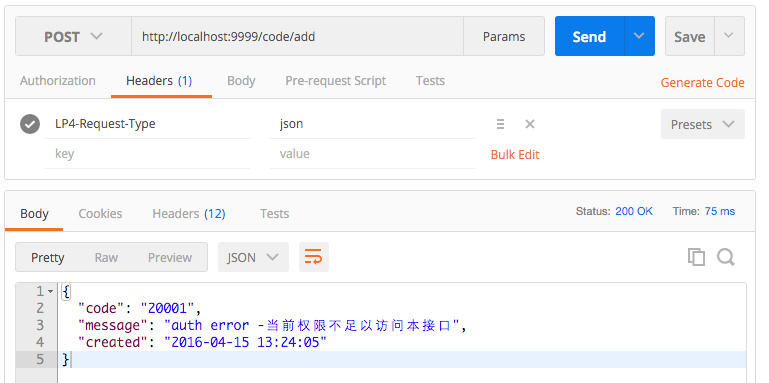Screen dimensions: 769x383
Task: Switch response view to Pretty
Action: (x=48, y=257)
